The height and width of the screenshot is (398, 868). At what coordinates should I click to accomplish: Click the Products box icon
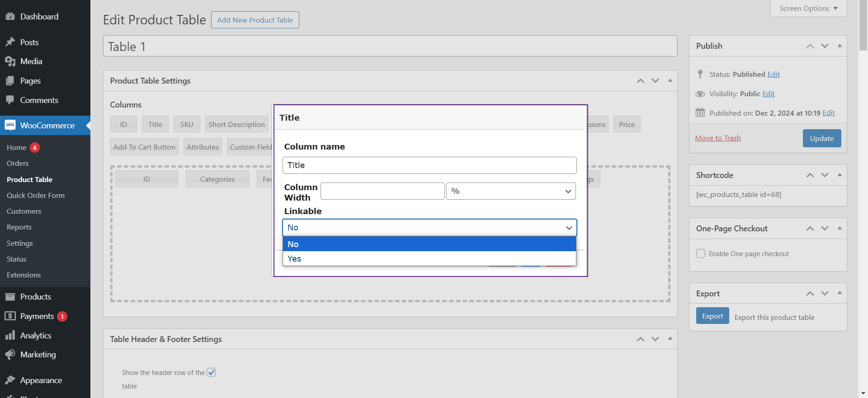[10, 297]
